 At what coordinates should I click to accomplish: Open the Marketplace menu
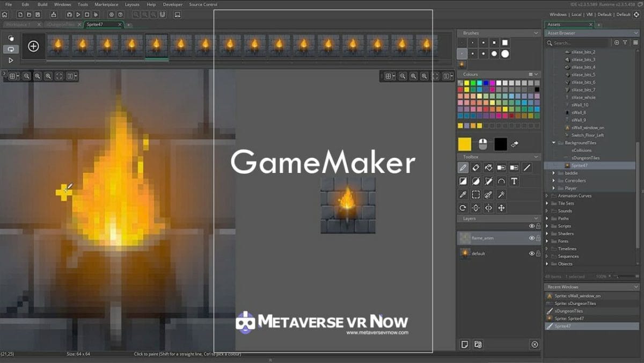[106, 4]
